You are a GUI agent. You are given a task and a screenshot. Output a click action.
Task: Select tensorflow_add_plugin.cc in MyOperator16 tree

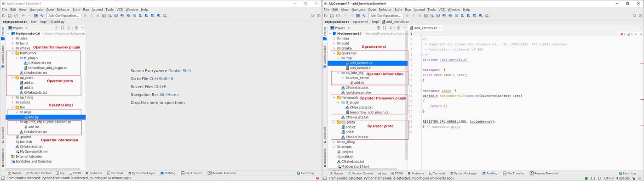(x=45, y=68)
